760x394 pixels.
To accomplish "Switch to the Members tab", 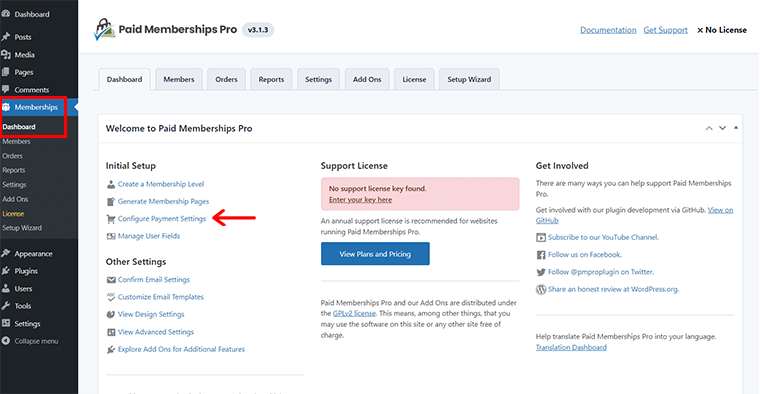I will [x=179, y=79].
